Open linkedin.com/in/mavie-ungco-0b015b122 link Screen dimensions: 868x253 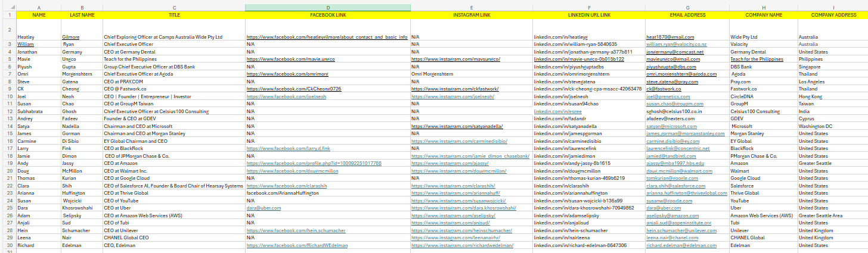coord(579,60)
